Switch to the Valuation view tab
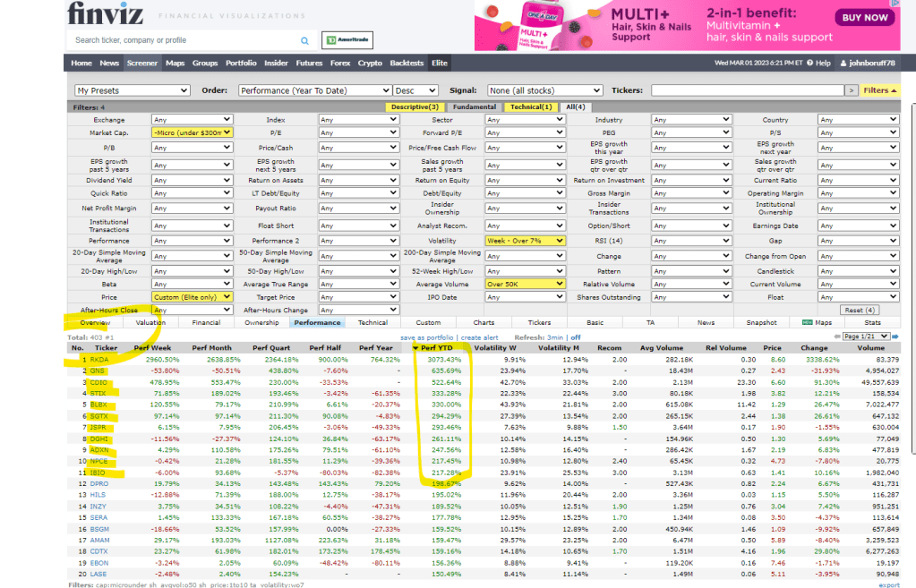 coord(150,322)
